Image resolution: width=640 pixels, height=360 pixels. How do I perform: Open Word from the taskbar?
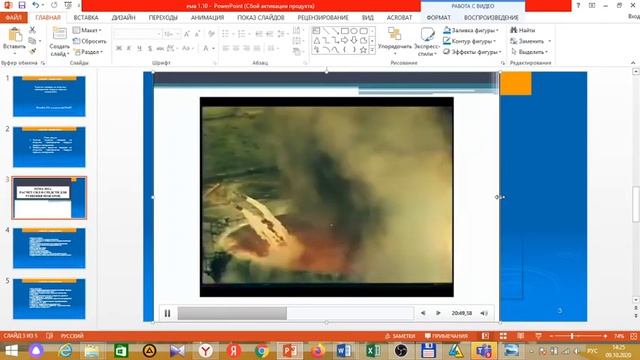coord(344,351)
